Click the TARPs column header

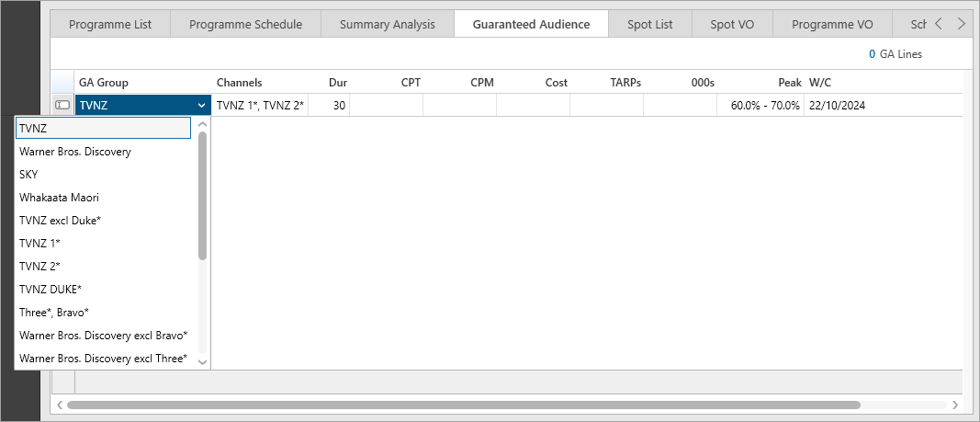pos(607,83)
